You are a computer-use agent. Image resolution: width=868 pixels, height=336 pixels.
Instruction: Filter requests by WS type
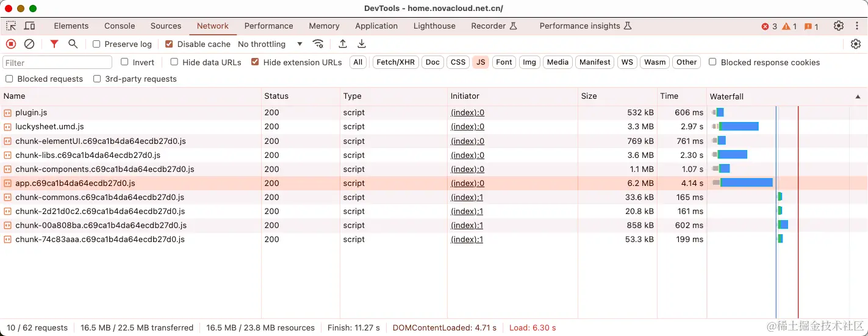[x=627, y=62]
